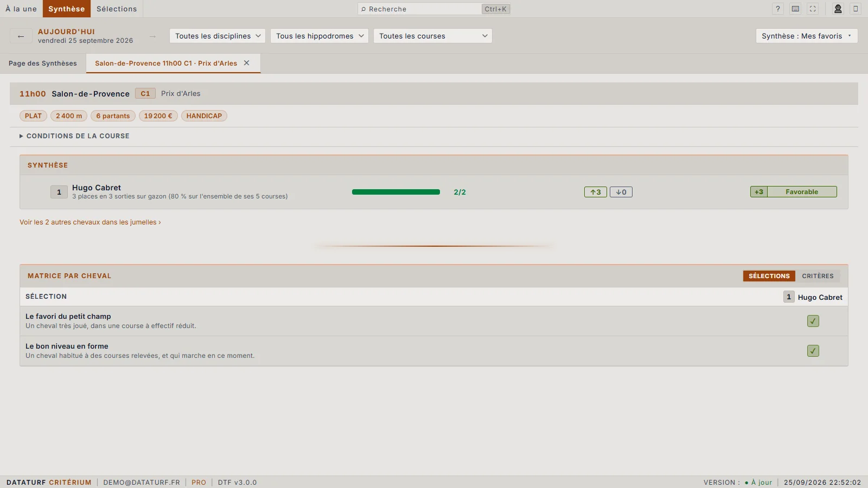The width and height of the screenshot is (868, 488).
Task: Switch matrix view to Critères
Action: tap(818, 276)
